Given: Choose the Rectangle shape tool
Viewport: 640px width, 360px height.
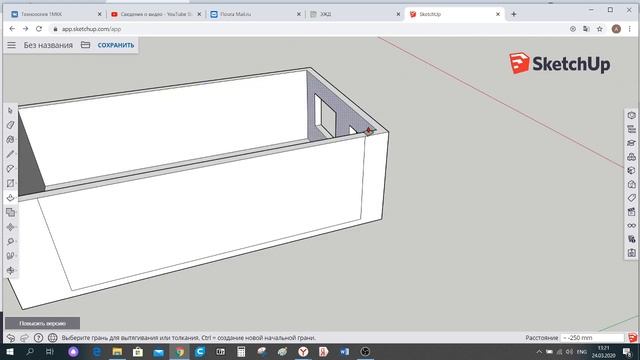Looking at the screenshot, I should coord(11,183).
